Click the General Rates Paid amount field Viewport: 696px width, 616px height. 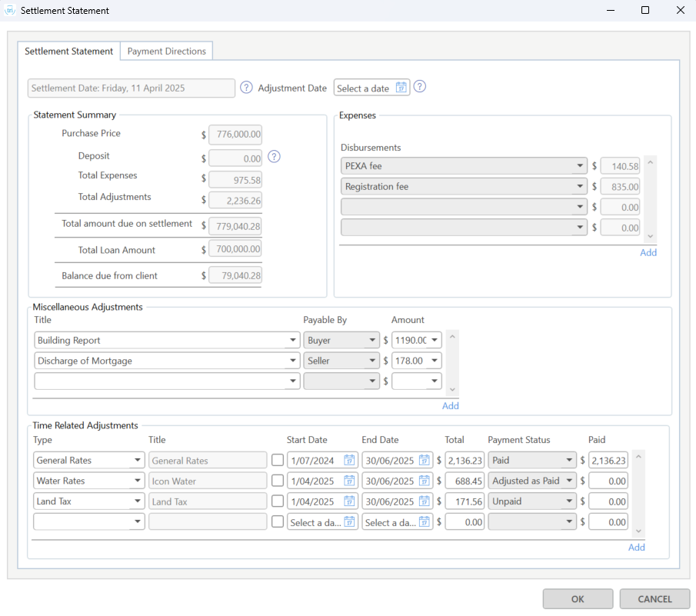coord(608,461)
